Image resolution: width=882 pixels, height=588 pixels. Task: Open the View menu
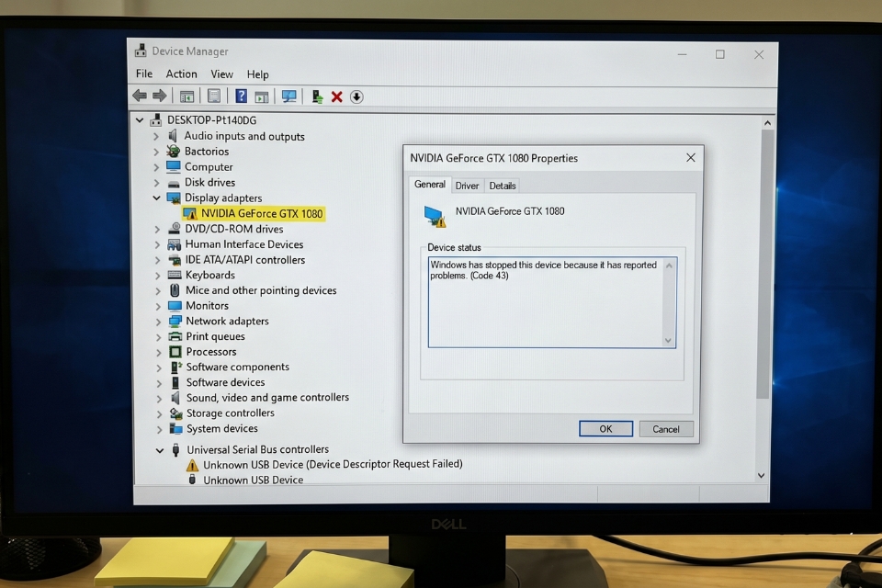pos(221,73)
